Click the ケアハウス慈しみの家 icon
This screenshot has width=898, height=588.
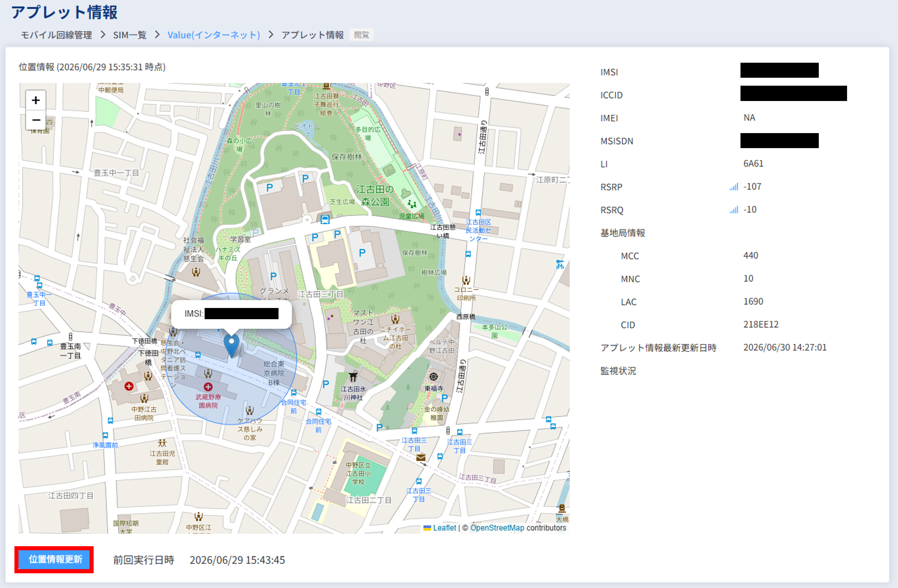point(249,410)
